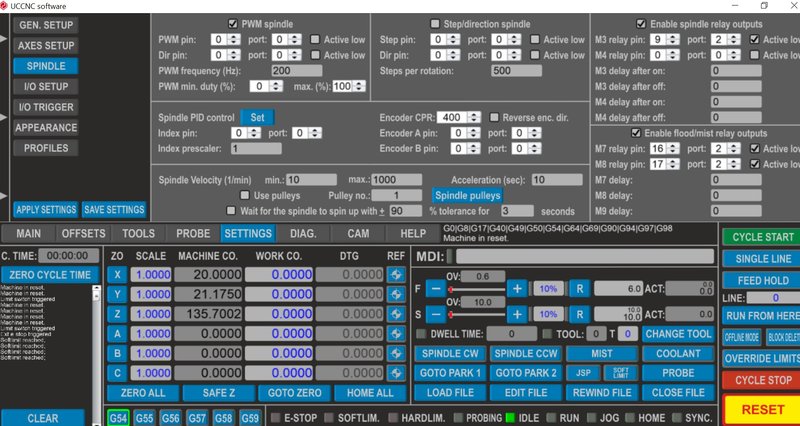The width and height of the screenshot is (800, 426).
Task: Adjust the spindle override S slider
Action: (x=476, y=315)
